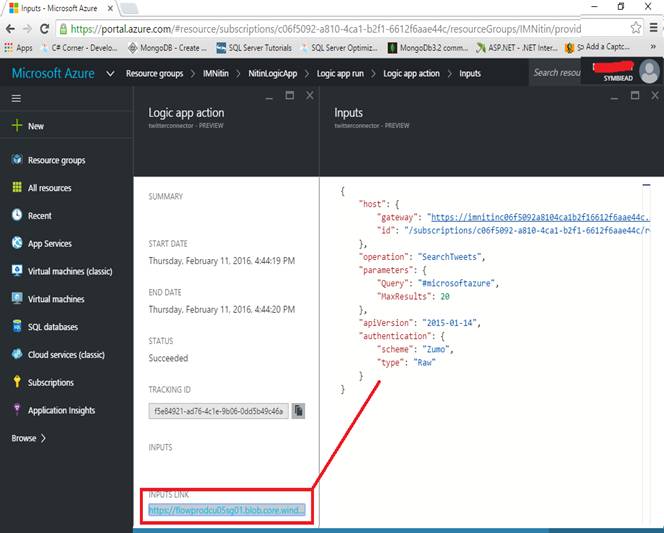Click the "SearchTweets" operation value
The height and width of the screenshot is (533, 664).
pyautogui.click(x=450, y=257)
